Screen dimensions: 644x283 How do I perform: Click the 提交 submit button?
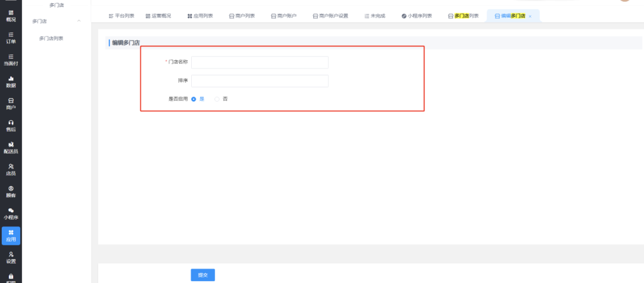tap(203, 275)
